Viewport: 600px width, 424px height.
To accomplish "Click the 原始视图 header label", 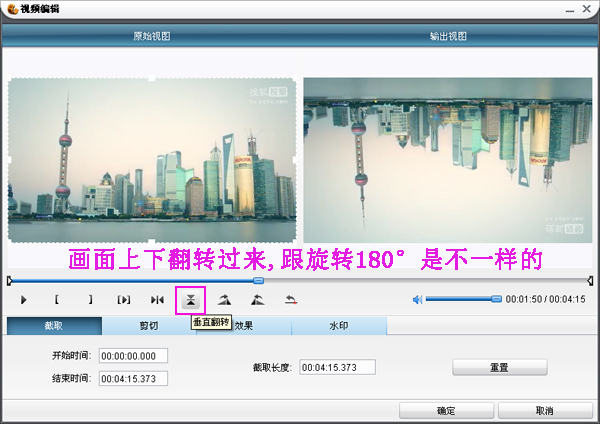I will click(152, 36).
